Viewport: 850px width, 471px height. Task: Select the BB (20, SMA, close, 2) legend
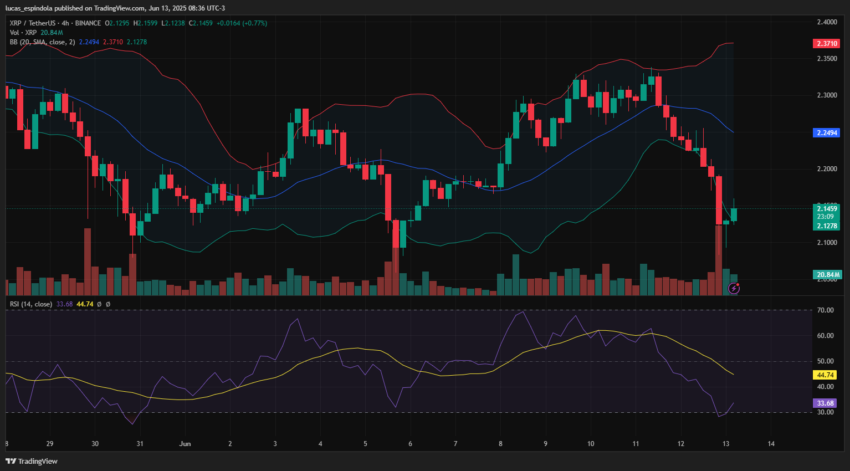(42, 42)
